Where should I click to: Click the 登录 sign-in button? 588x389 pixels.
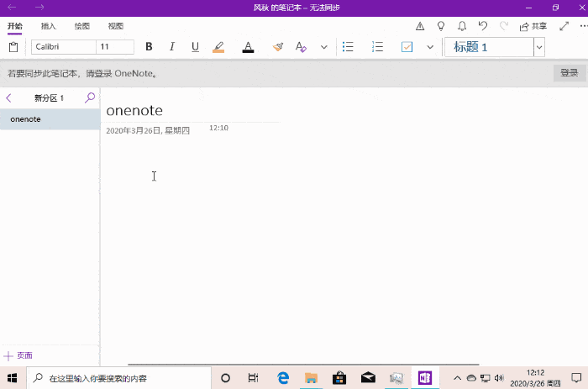(570, 73)
